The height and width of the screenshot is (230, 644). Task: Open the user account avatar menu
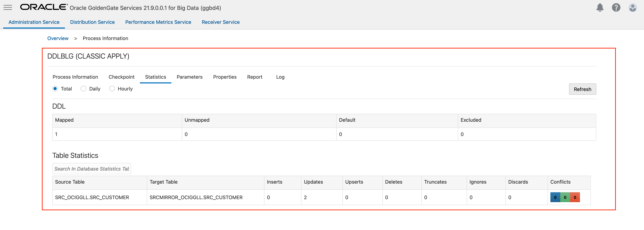pos(633,8)
